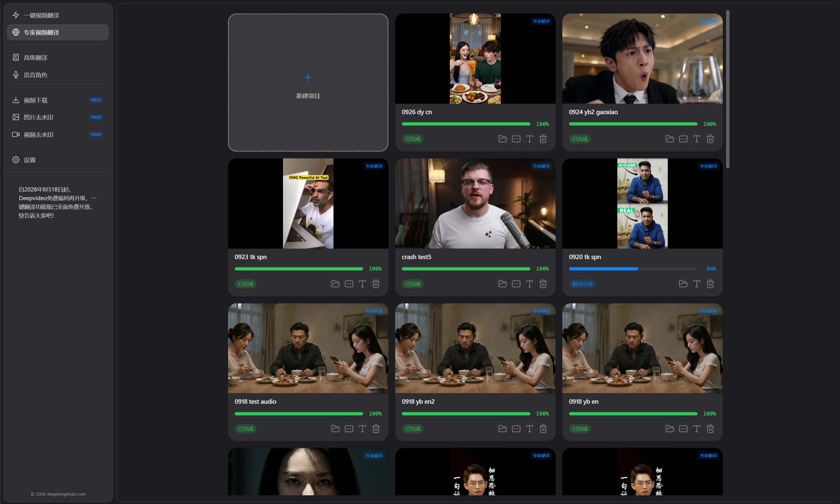The height and width of the screenshot is (504, 840).
Task: Click subtitle icon on 0918 test audio card
Action: coord(349,429)
